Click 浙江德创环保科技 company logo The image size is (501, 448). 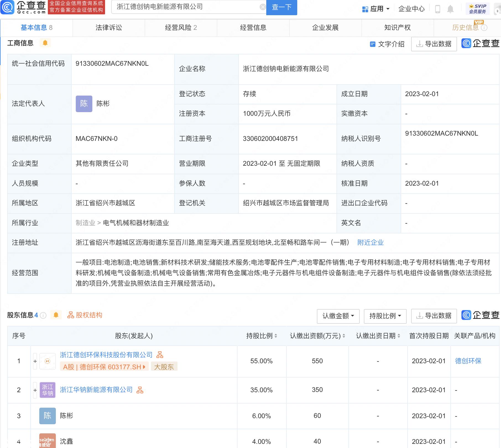click(47, 361)
